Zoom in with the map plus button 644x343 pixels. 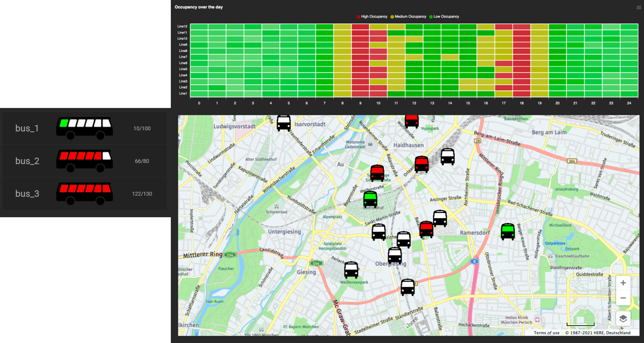click(x=623, y=283)
